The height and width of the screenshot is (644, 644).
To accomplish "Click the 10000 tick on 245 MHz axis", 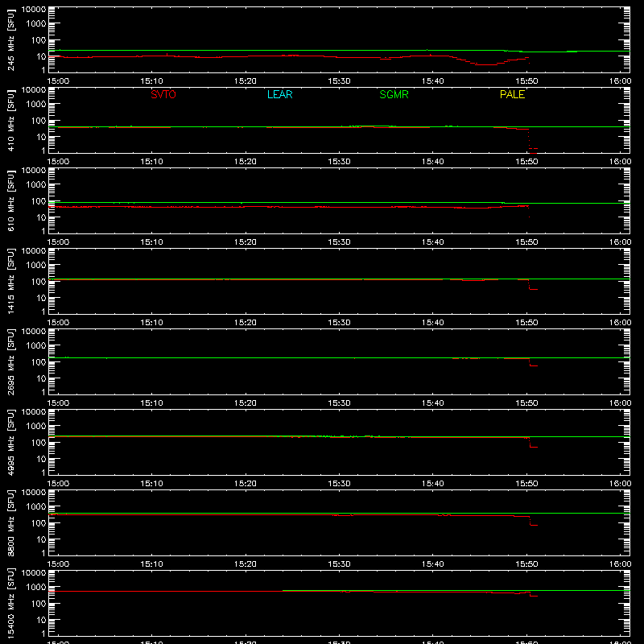I will click(x=34, y=10).
